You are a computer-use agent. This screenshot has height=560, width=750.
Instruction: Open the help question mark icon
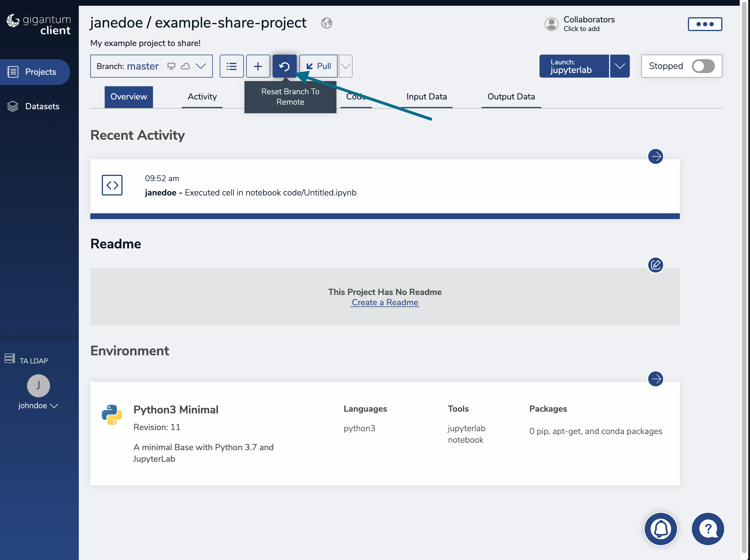708,528
